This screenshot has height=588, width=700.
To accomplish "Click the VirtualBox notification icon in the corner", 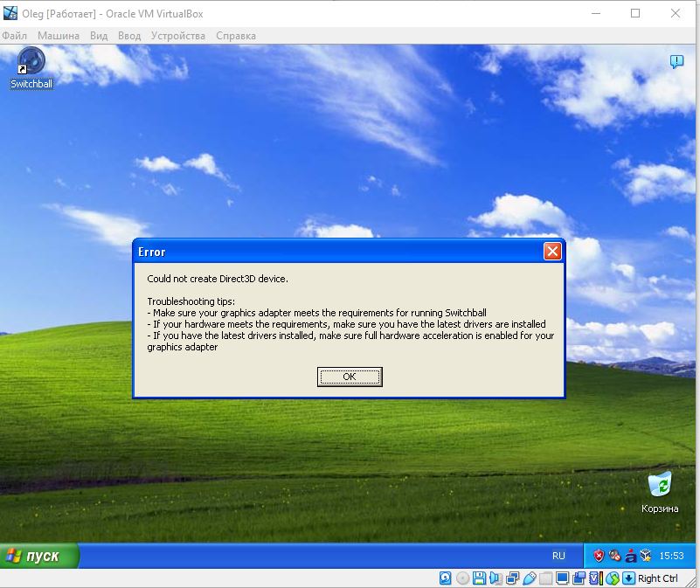I will (x=676, y=62).
